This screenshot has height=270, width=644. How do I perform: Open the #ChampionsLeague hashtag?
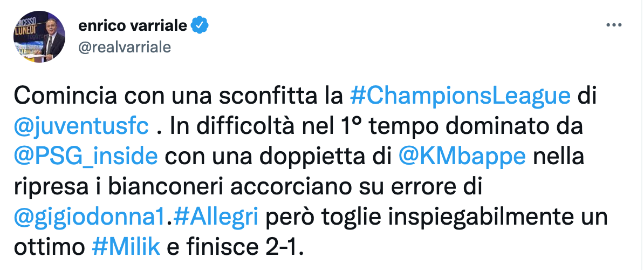click(x=460, y=96)
